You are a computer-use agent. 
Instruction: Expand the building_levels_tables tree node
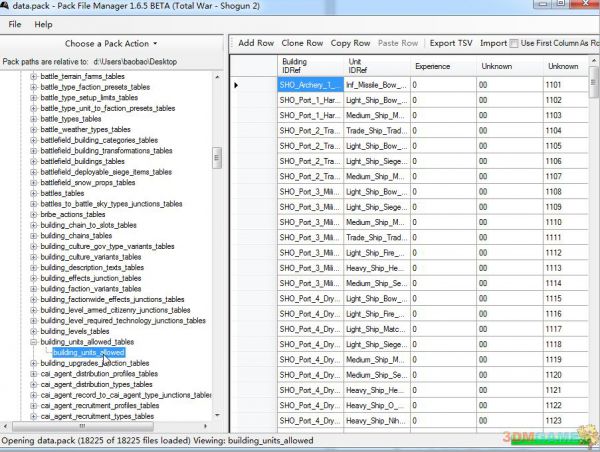(x=33, y=331)
